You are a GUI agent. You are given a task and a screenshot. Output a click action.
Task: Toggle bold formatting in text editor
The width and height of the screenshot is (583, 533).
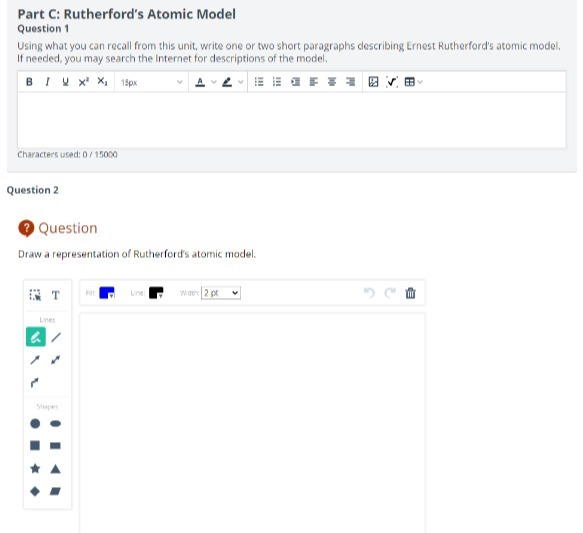(x=29, y=82)
